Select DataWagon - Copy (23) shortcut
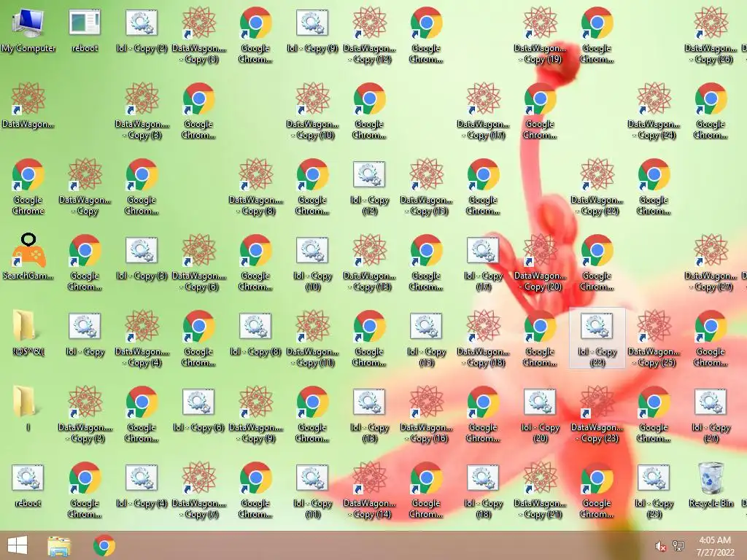The width and height of the screenshot is (747, 560). [x=597, y=415]
